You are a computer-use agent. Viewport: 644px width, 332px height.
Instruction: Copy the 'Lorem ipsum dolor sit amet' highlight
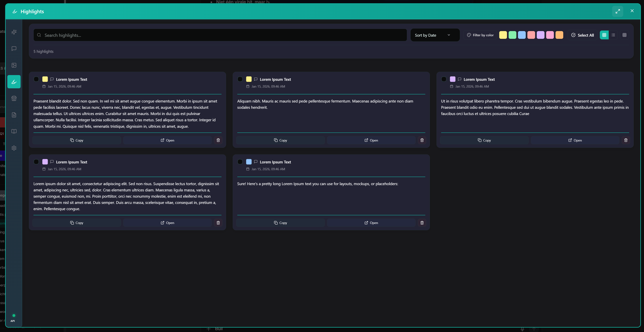pos(77,223)
